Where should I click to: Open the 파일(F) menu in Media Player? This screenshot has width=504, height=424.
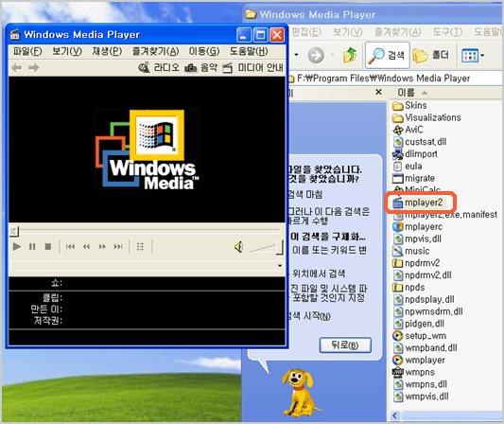pos(27,51)
